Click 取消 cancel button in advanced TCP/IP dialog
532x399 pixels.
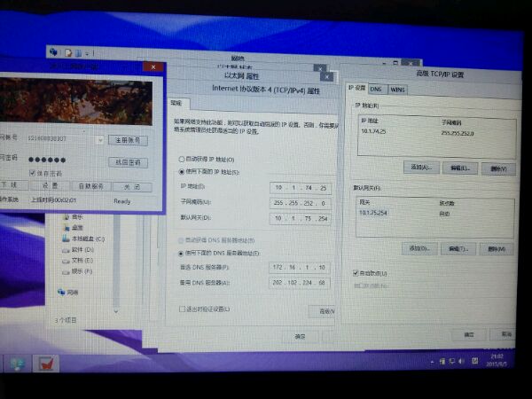pyautogui.click(x=504, y=334)
